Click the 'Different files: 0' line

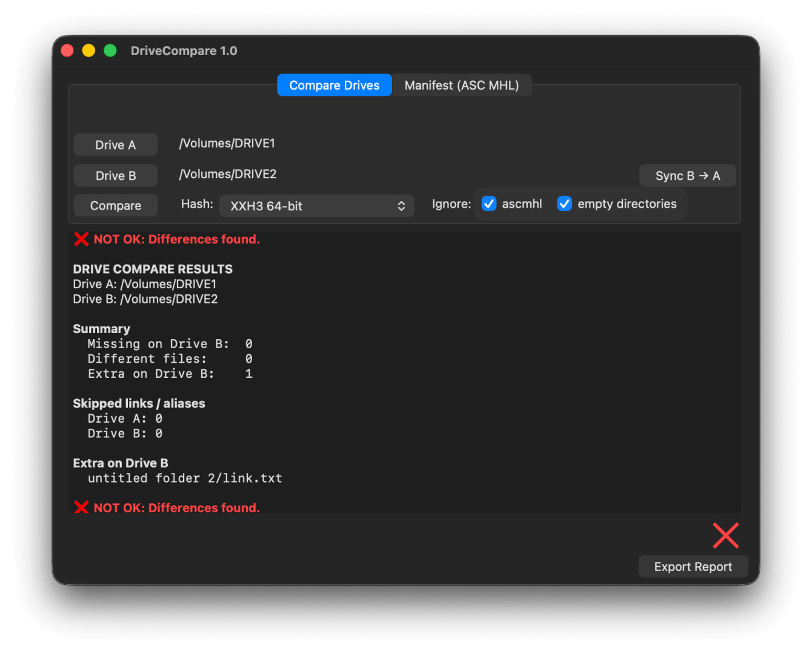170,359
